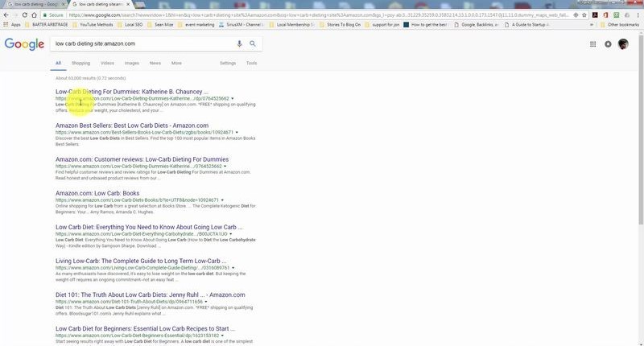Open Google notifications bell
This screenshot has width=644, height=346.
pyautogui.click(x=608, y=44)
